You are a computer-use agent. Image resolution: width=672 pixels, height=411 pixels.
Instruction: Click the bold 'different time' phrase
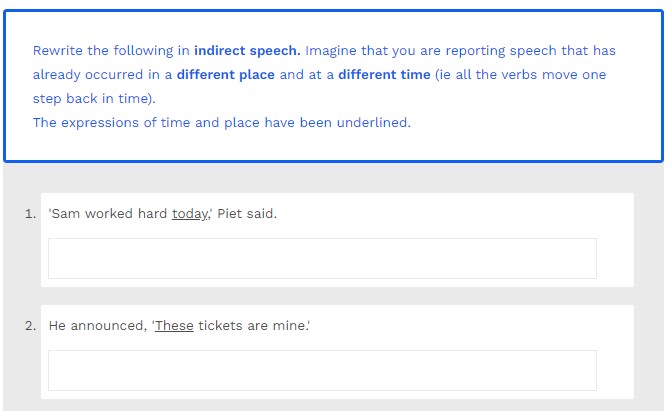click(384, 75)
